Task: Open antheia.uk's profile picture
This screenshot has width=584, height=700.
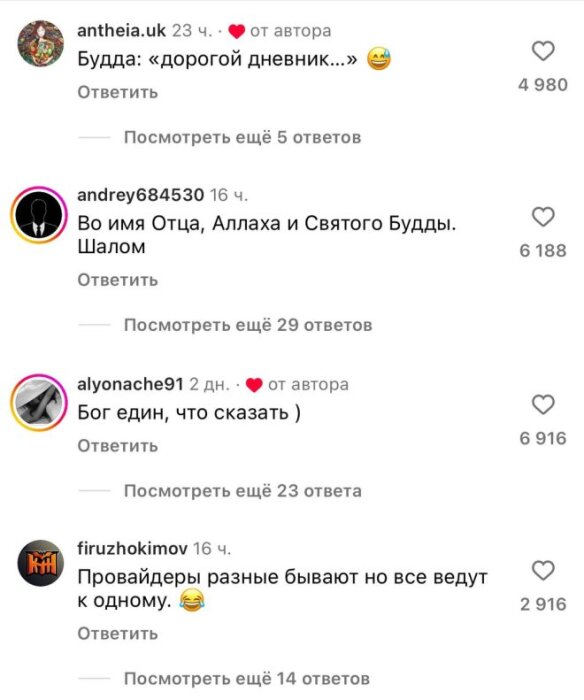Action: (41, 43)
